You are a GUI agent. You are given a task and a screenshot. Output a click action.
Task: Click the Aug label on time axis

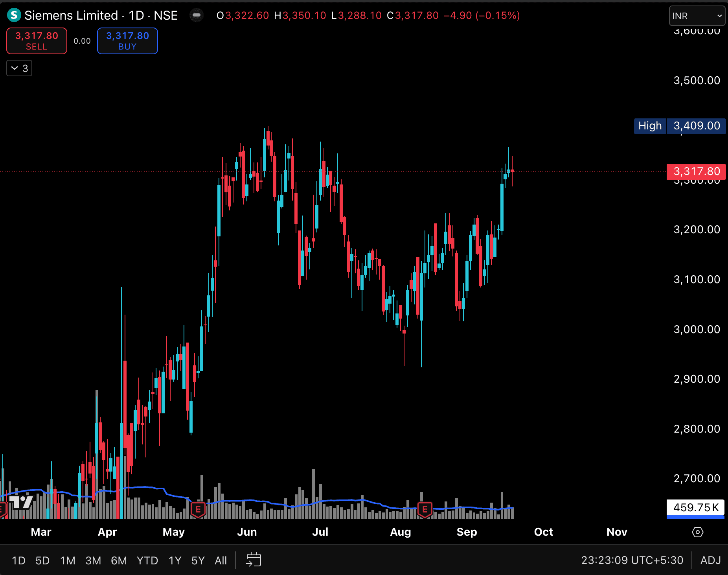click(x=400, y=532)
